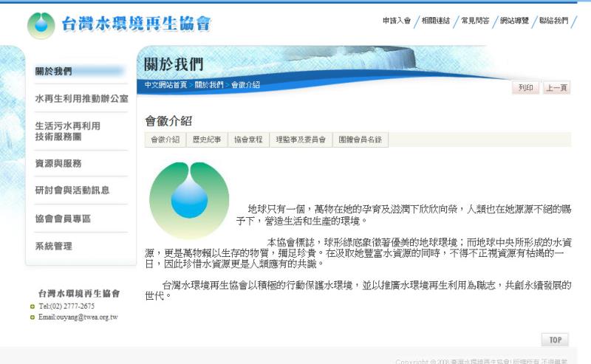Click the green bullet icon beside Tel
The image size is (591, 364).
click(x=32, y=306)
